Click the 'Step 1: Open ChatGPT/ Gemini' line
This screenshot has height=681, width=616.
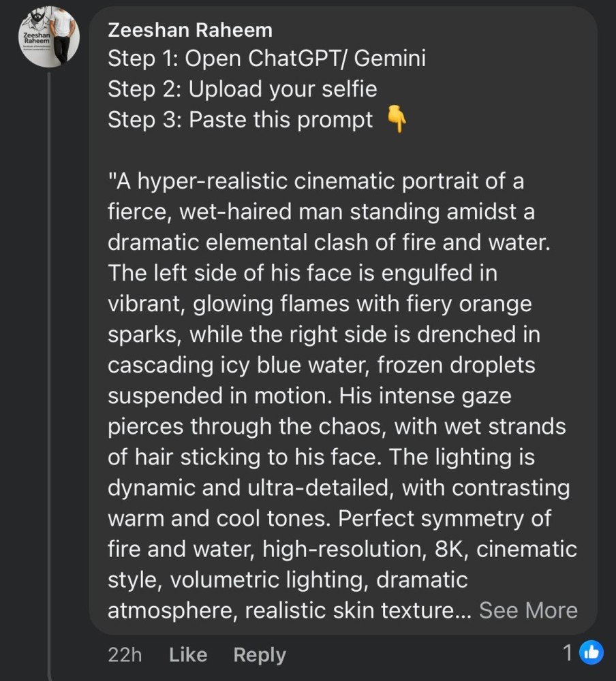coord(266,59)
